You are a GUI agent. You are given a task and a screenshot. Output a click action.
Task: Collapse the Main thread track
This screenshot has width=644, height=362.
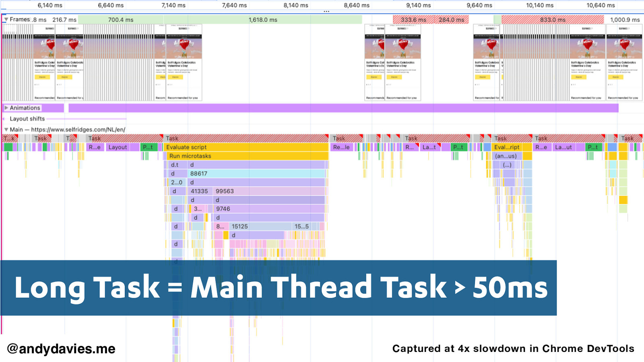tap(6, 130)
